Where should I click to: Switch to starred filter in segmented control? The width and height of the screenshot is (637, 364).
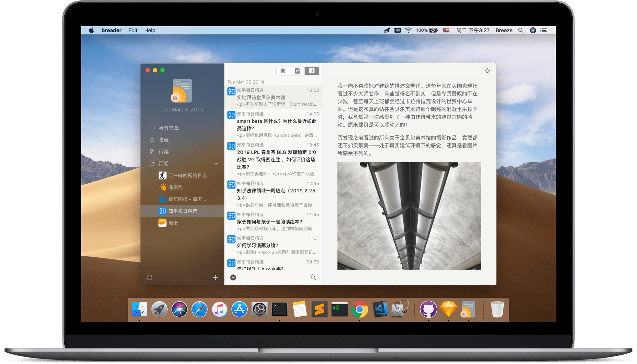[x=283, y=71]
